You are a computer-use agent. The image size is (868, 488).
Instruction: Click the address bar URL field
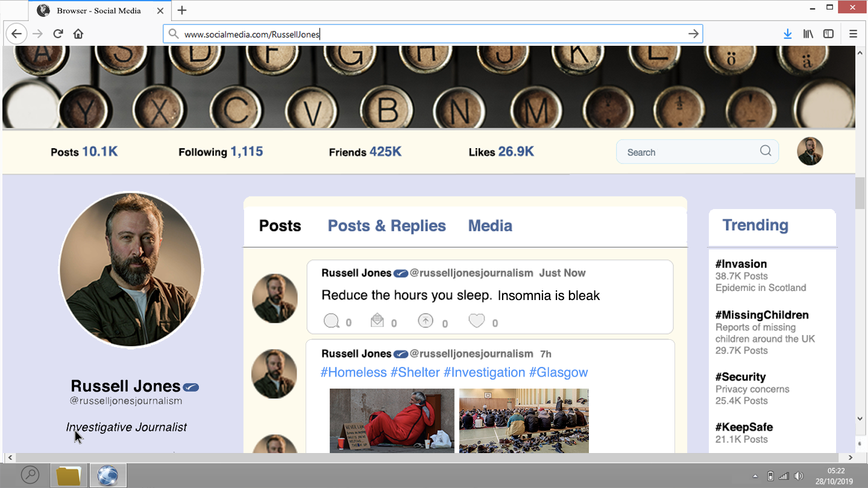433,34
